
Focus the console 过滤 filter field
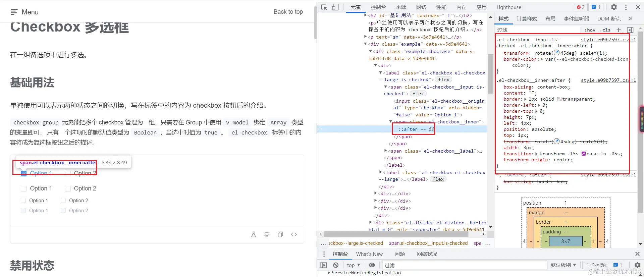tap(465, 265)
